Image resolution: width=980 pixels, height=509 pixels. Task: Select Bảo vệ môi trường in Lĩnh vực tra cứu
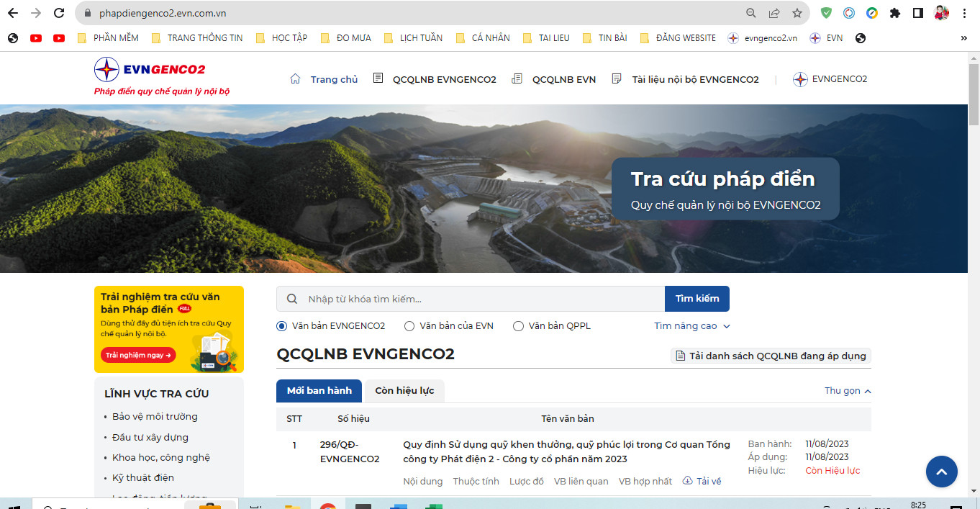point(155,417)
